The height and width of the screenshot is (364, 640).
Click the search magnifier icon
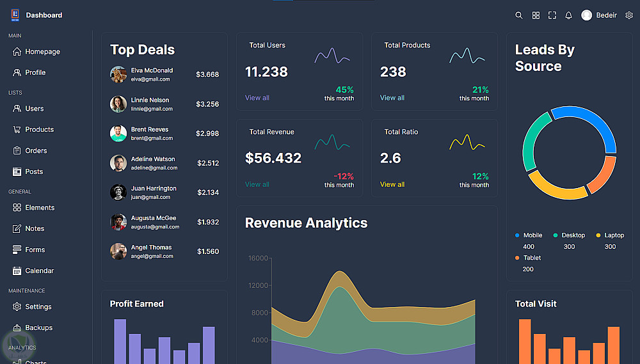[519, 15]
